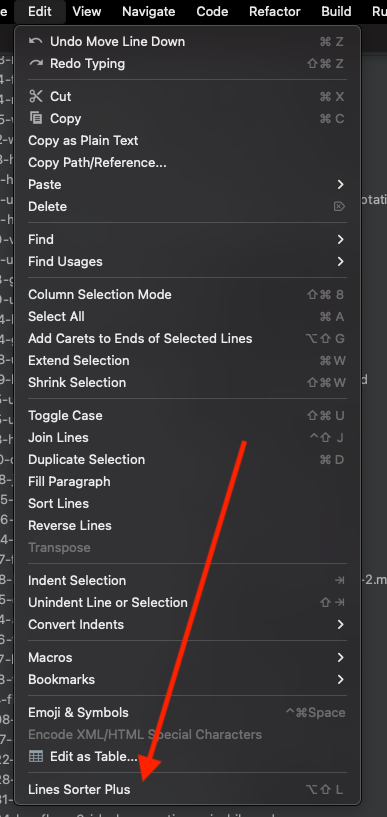
Task: Expand the Paste submenu arrow
Action: [340, 184]
